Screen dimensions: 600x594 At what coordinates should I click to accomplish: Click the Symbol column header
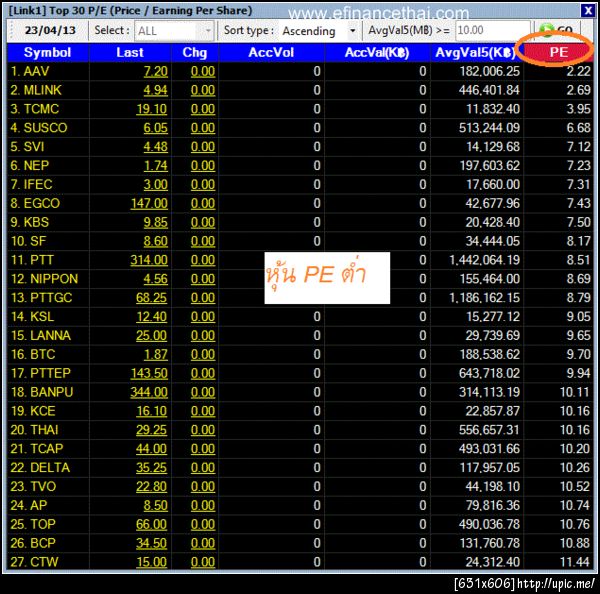[x=47, y=52]
